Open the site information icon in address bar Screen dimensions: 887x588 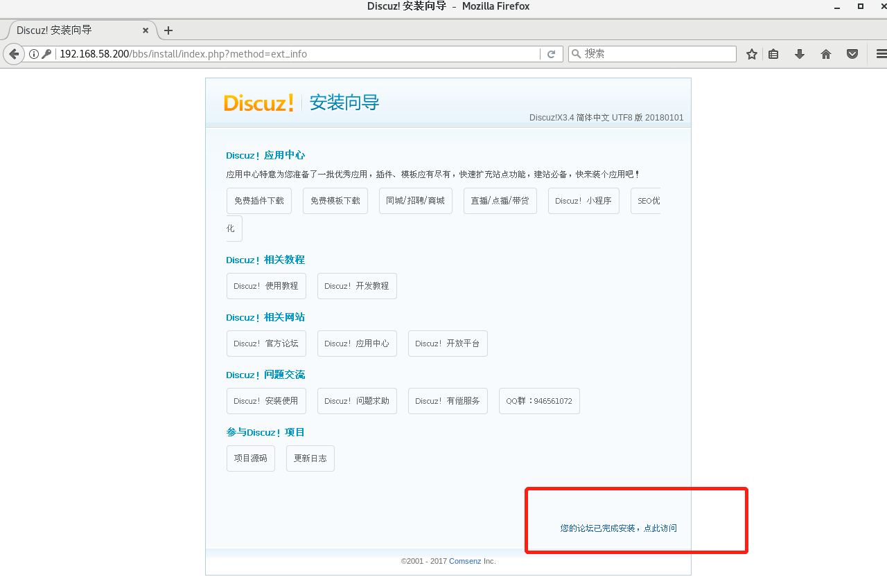coord(33,54)
